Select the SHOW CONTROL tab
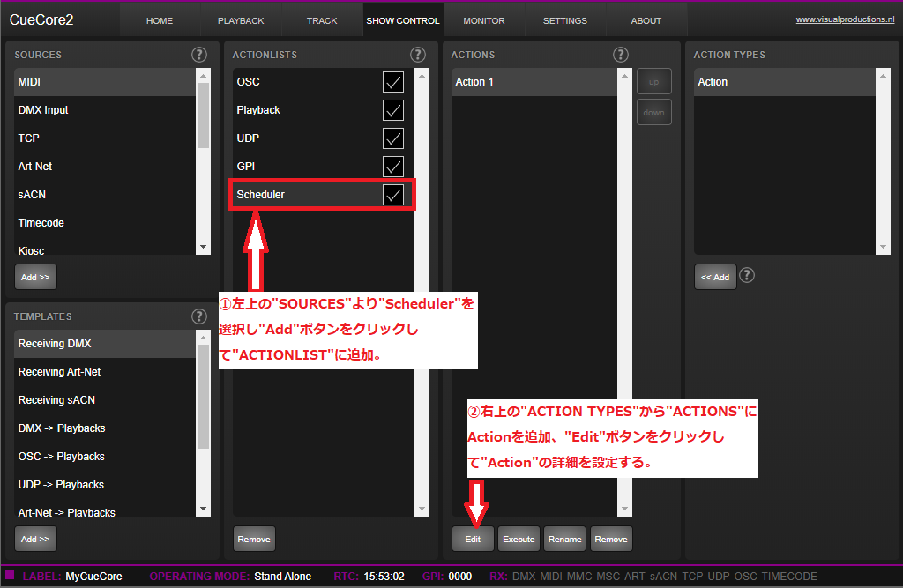Viewport: 903px width, 588px height. 403,21
